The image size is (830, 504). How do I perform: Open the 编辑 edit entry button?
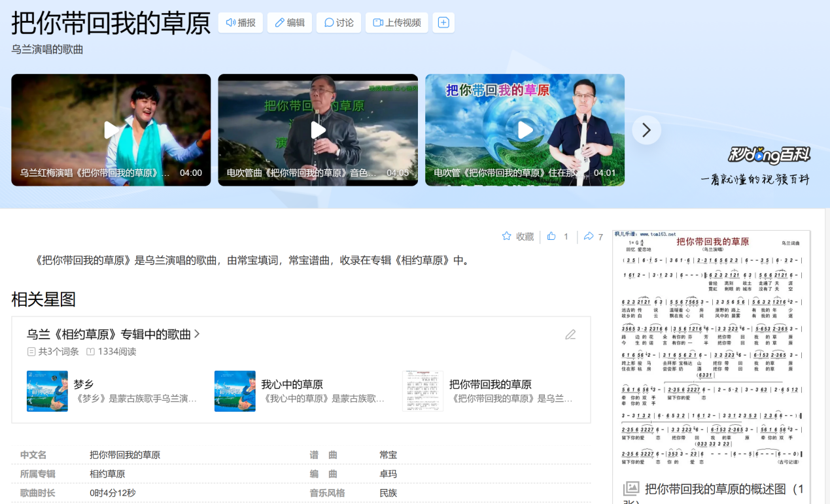coord(289,23)
